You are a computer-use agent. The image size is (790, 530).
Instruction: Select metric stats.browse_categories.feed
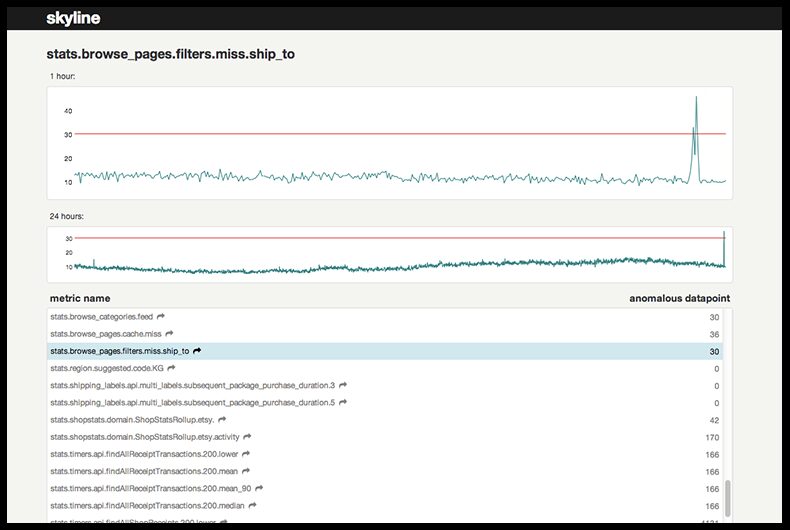(x=101, y=317)
